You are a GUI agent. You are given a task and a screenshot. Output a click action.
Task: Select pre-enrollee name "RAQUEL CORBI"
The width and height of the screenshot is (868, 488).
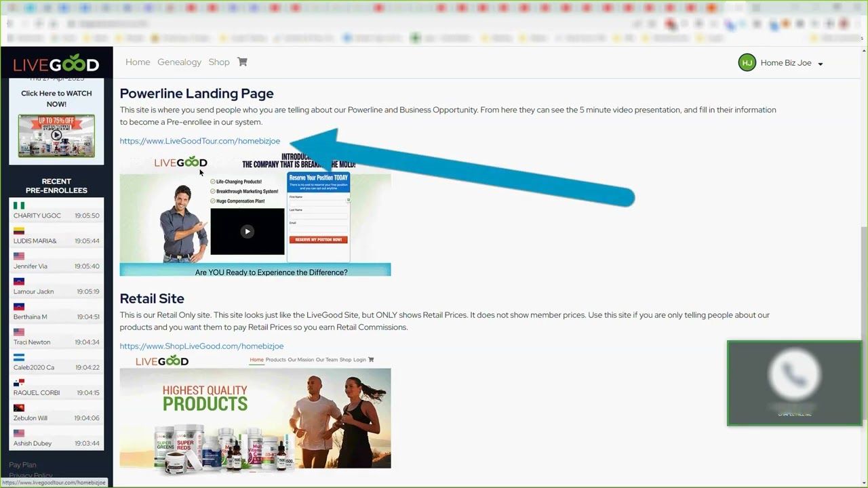point(37,392)
